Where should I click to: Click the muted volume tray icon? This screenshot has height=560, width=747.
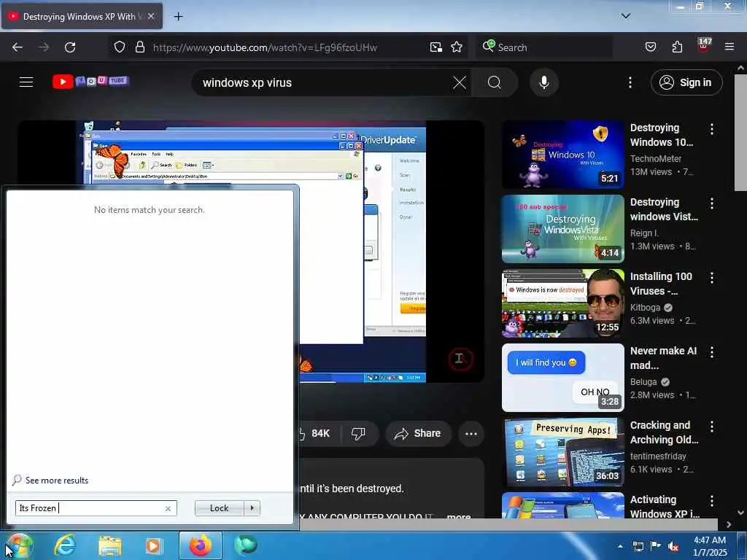tap(673, 546)
